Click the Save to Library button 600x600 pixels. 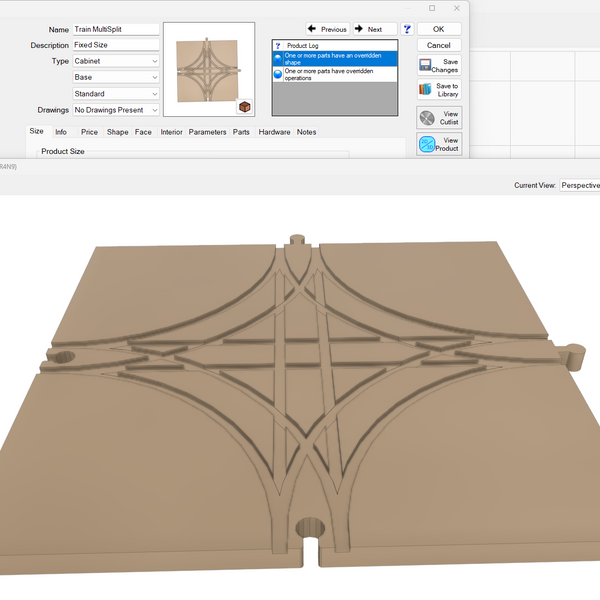(439, 90)
